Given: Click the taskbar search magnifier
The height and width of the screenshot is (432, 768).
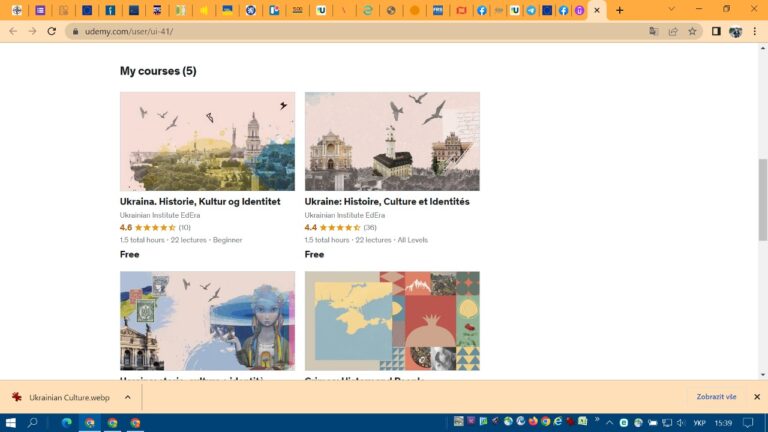Looking at the screenshot, I should point(32,423).
